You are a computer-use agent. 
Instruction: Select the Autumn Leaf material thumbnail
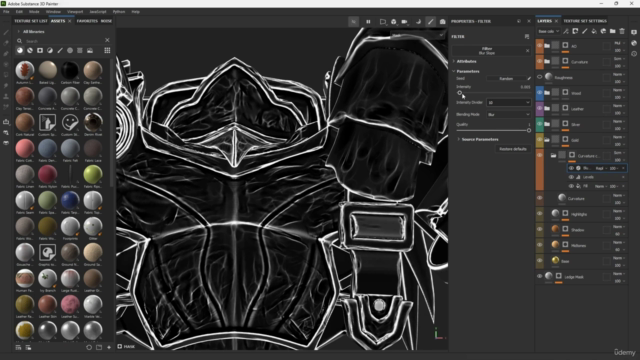25,70
